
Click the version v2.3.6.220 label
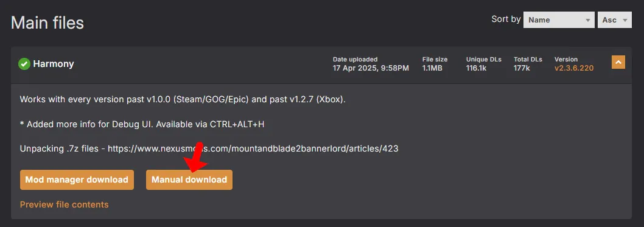574,68
